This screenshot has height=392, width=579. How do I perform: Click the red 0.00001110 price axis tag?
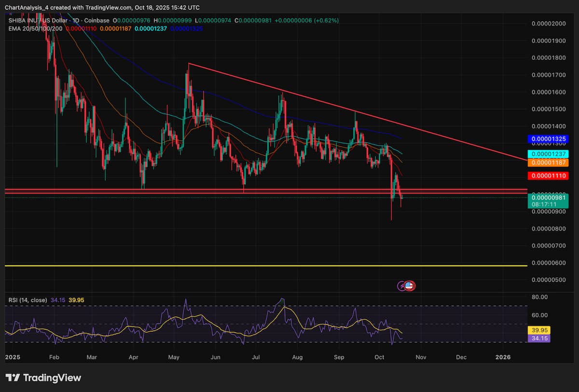tap(548, 176)
